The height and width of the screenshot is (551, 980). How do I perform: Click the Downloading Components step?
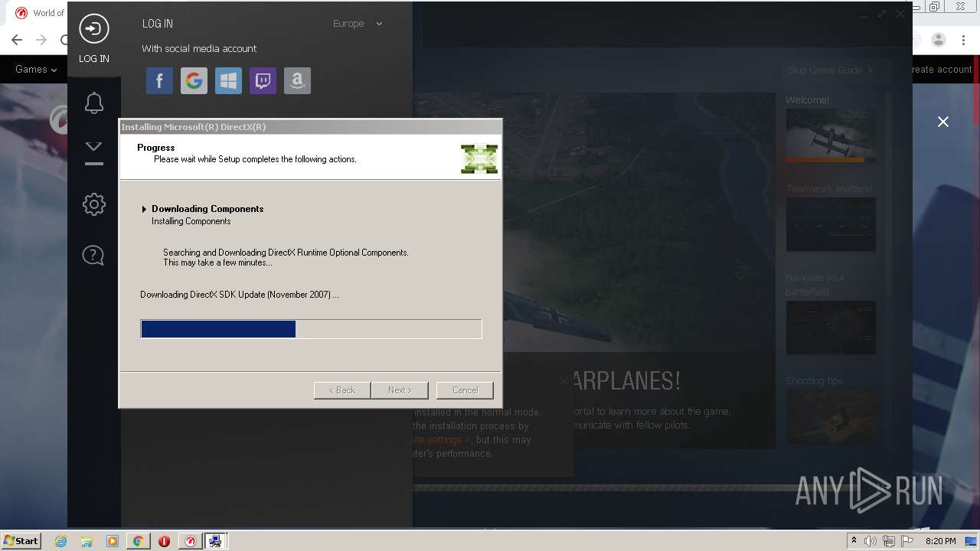(x=207, y=209)
